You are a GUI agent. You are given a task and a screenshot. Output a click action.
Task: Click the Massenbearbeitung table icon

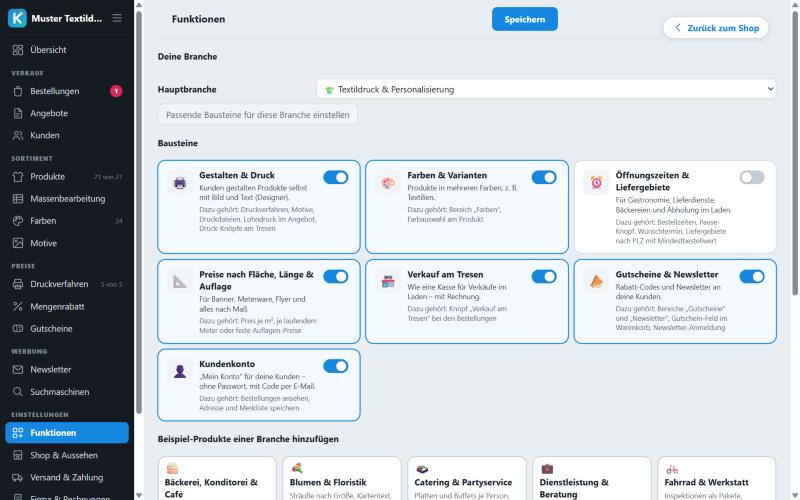coord(18,199)
